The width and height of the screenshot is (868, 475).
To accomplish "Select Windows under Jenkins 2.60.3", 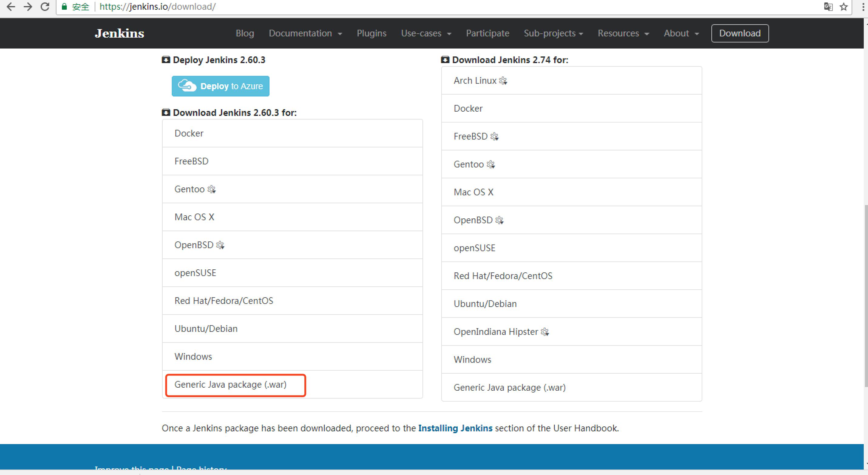I will tap(292, 357).
